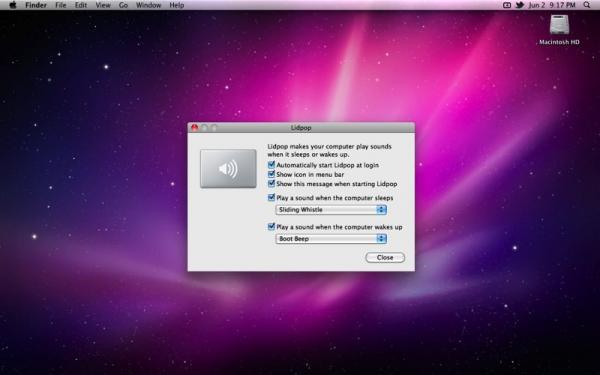Open the Sliding Whistle sound dropdown
The height and width of the screenshot is (375, 600).
coord(331,210)
